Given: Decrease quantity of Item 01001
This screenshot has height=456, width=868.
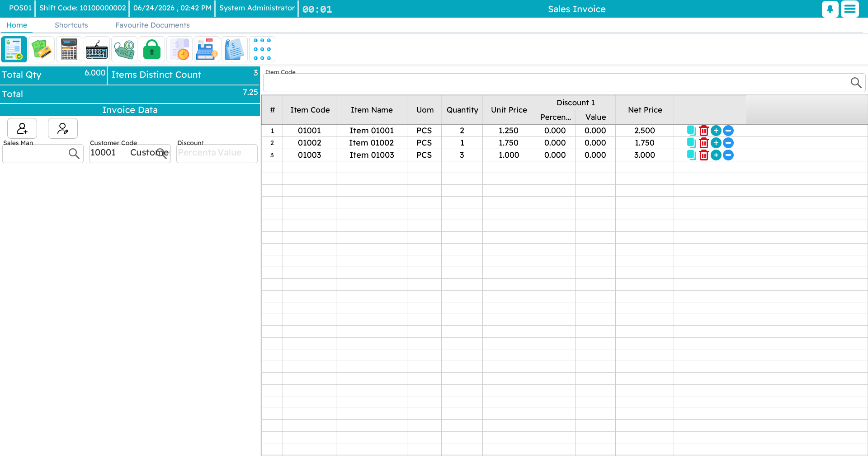Looking at the screenshot, I should 728,131.
